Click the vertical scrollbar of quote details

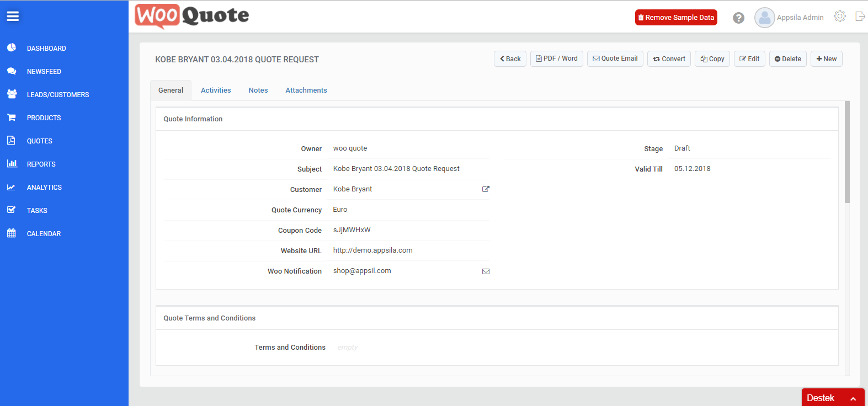click(x=847, y=152)
